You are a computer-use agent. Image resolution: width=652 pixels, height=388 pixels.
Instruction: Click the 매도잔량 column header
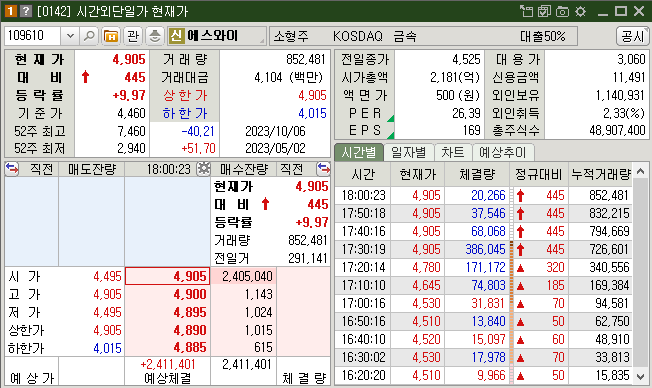[x=91, y=169]
